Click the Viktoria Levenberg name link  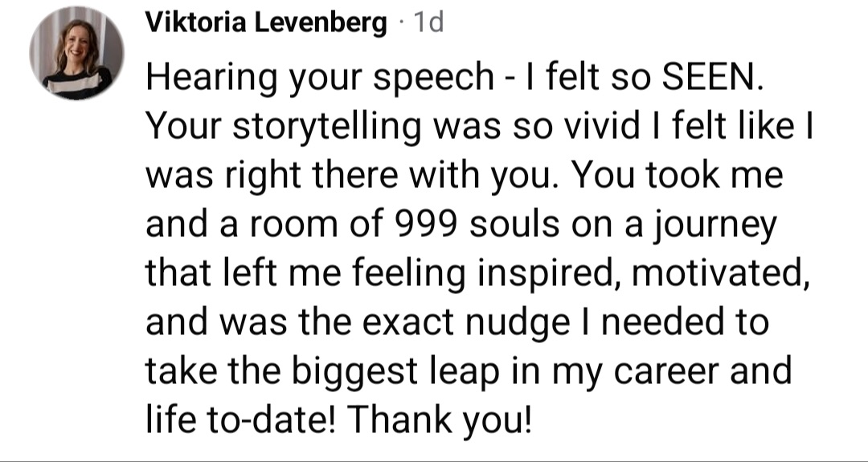coord(265,24)
